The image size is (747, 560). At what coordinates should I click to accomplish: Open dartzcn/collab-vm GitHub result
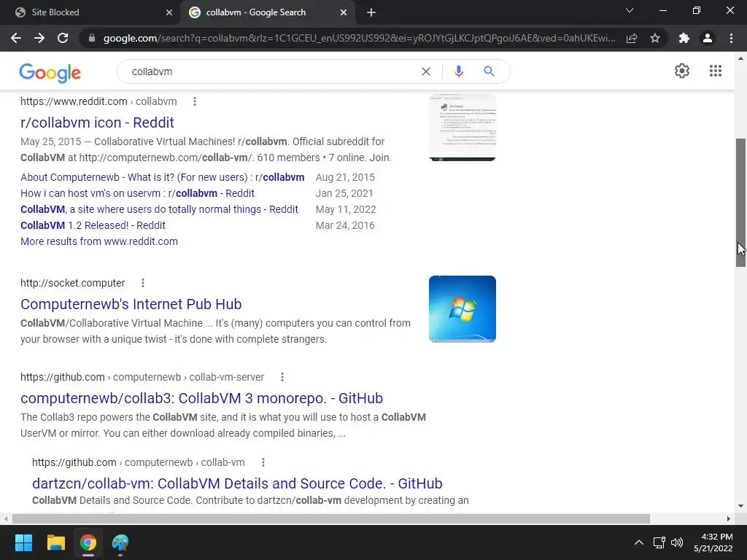(237, 483)
